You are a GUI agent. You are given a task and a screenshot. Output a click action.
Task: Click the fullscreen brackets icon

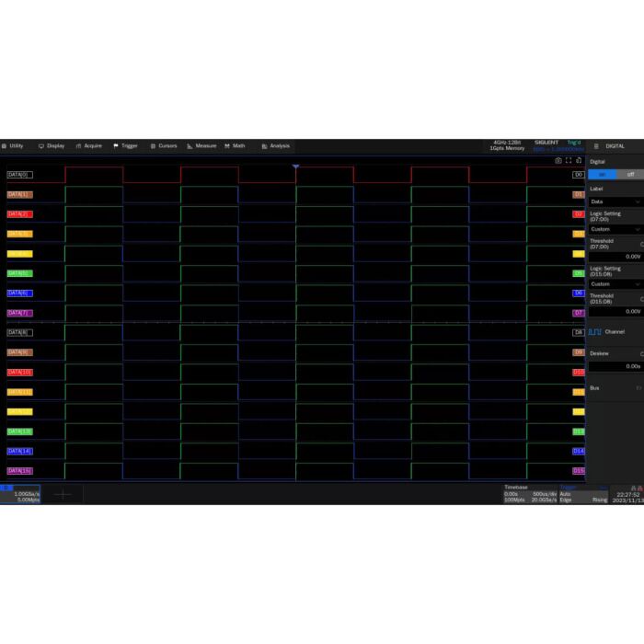[569, 160]
